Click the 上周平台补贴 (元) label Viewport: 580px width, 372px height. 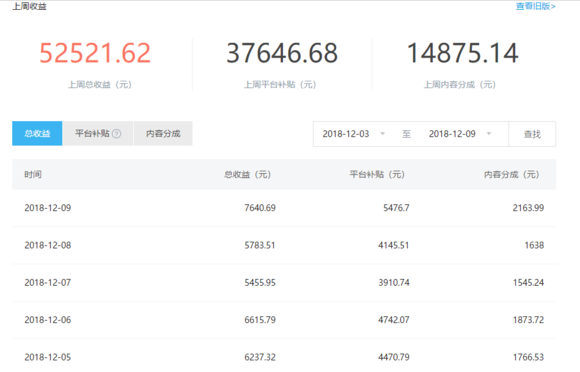(280, 85)
